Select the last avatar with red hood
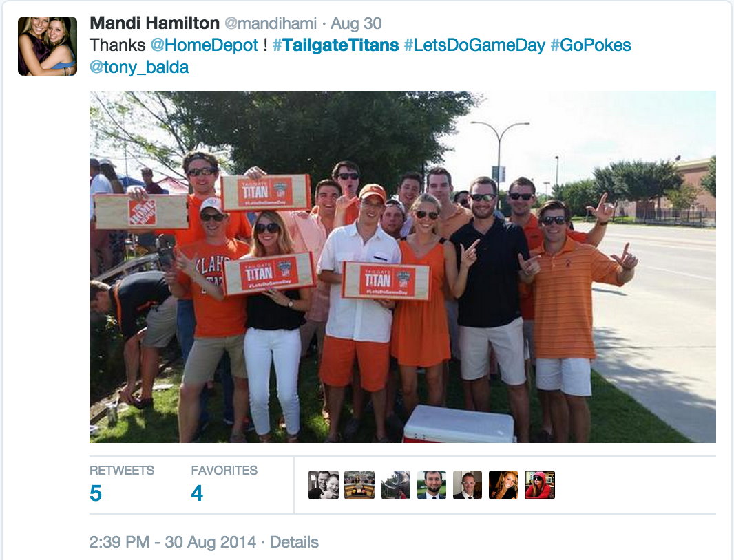 click(x=540, y=485)
